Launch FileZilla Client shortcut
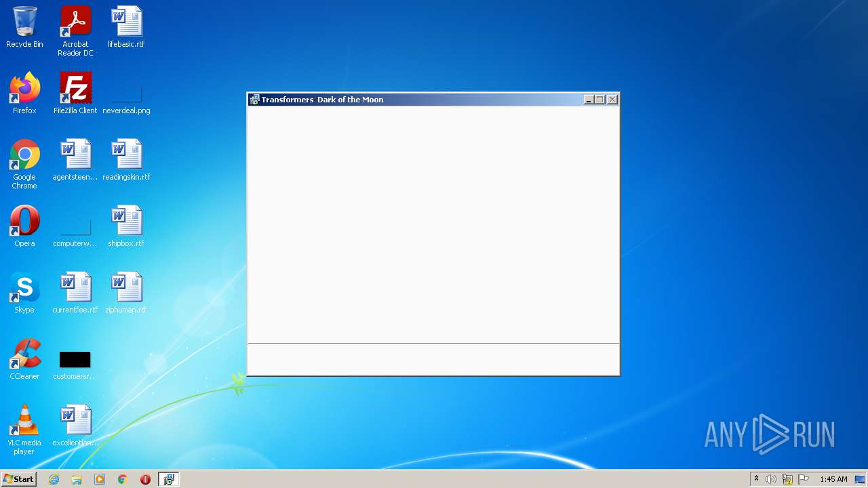The height and width of the screenshot is (488, 868). (x=75, y=94)
